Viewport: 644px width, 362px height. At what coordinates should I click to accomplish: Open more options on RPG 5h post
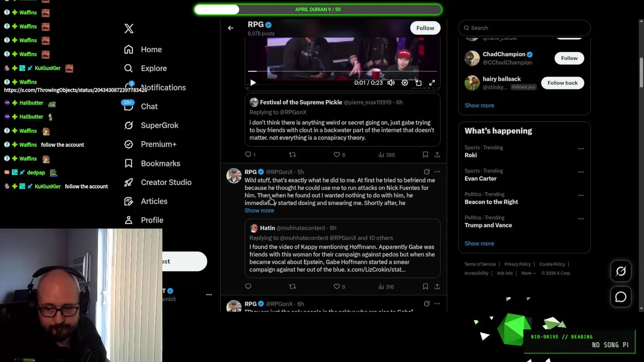tap(437, 172)
